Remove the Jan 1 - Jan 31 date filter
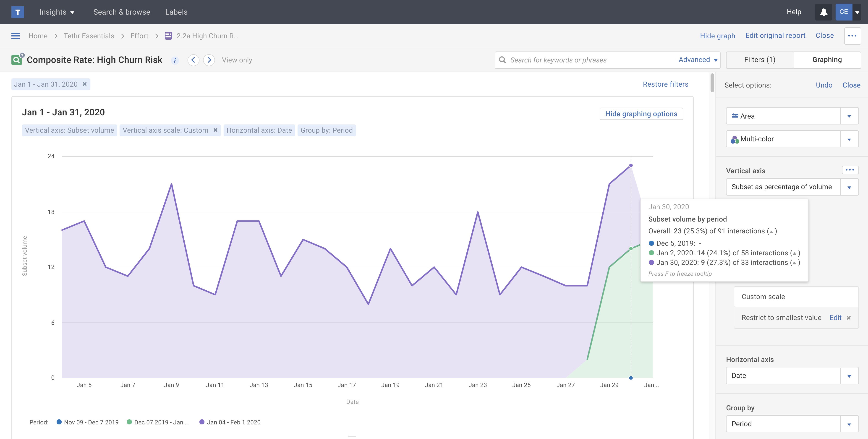 [x=85, y=84]
